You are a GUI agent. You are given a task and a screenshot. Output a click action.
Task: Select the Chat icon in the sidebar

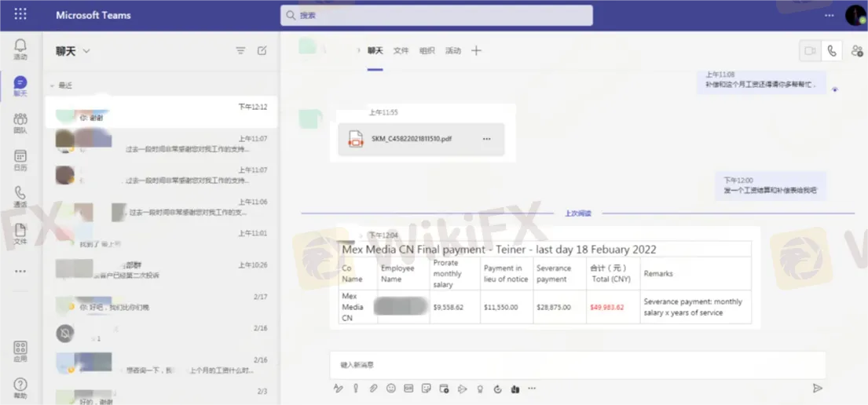pos(20,86)
